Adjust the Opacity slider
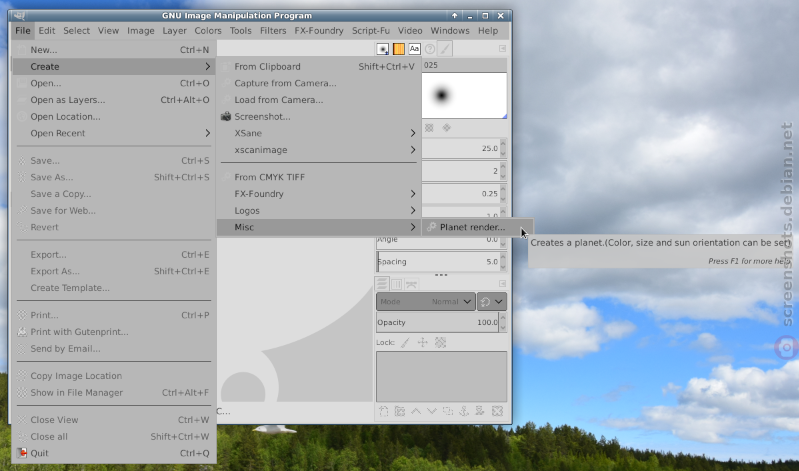799x471 pixels. tap(437, 323)
